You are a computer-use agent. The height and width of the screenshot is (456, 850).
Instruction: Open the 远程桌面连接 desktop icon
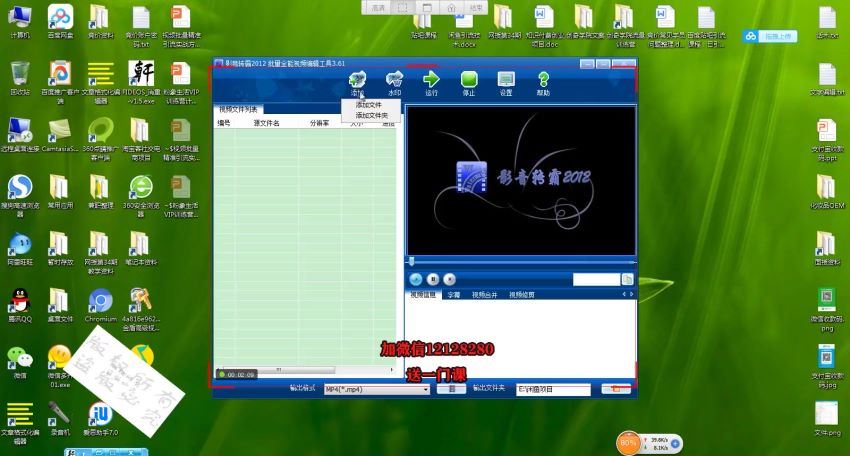(20, 134)
